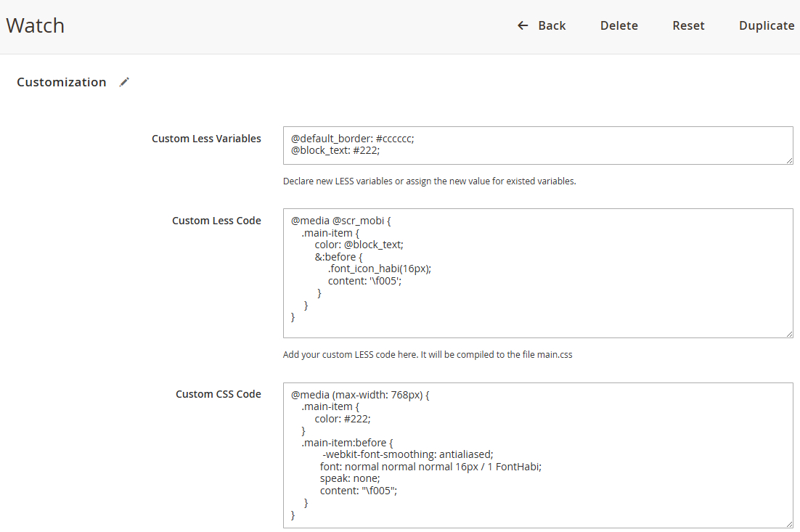The image size is (800, 532).
Task: Click the 'color: #222;' line in CSS code
Action: 343,419
